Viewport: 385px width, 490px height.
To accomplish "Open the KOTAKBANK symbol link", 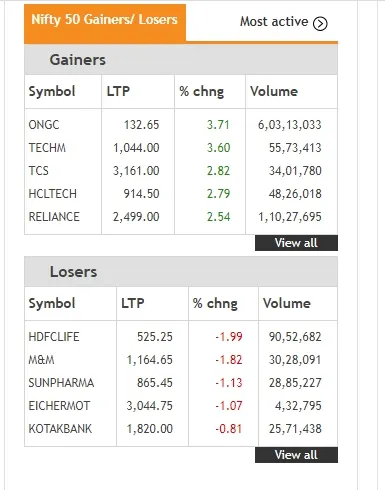I will [60, 429].
